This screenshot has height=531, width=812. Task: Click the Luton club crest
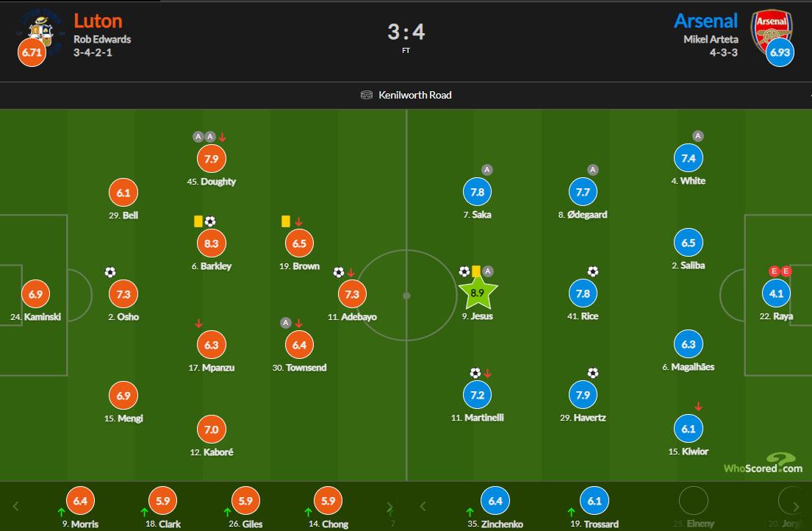40,29
